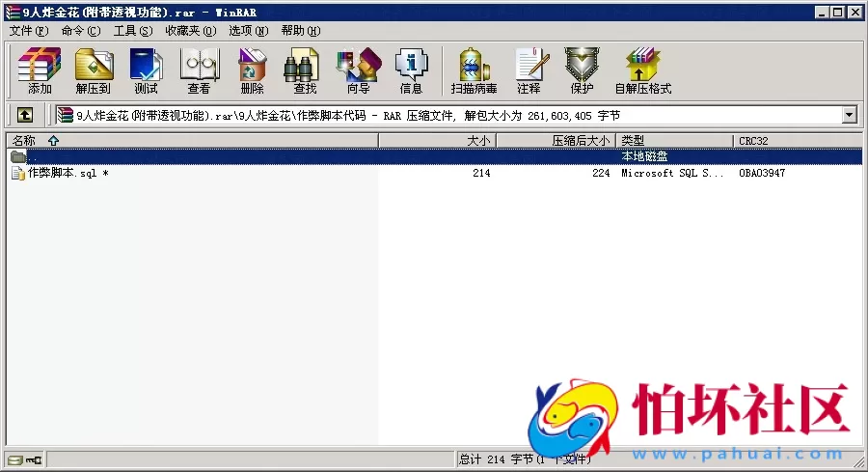This screenshot has width=868, height=472.
Task: Open the 选项 (Options) menu
Action: pos(249,31)
